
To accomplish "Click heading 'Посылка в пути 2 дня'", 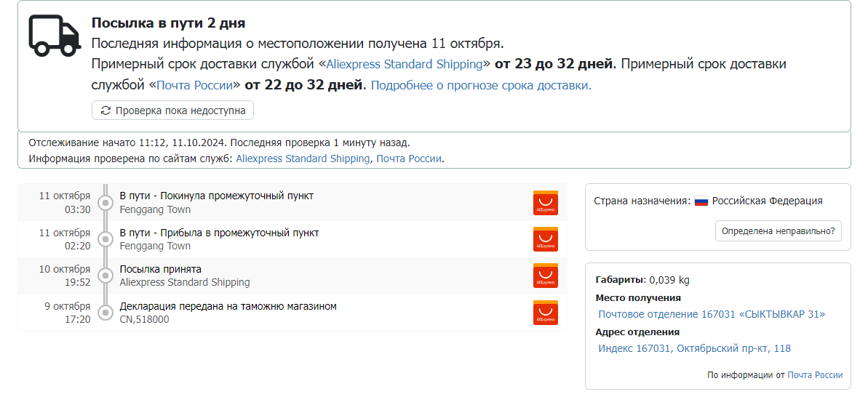I will [168, 23].
